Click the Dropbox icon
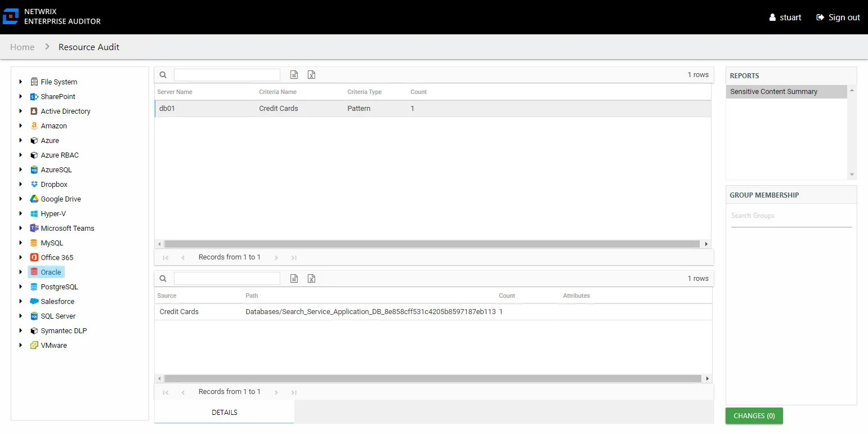 [x=34, y=184]
